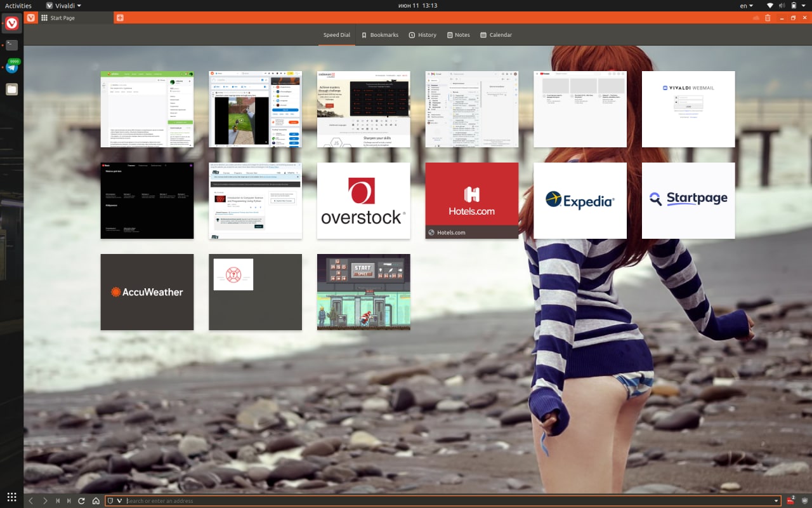The width and height of the screenshot is (812, 508).
Task: Open the Bookmarks tab
Action: click(x=380, y=35)
